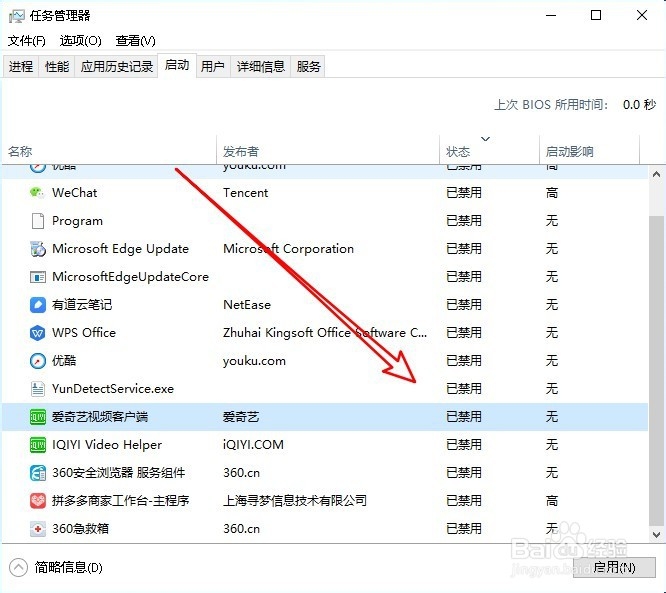Click the 拼多多商家工作台 icon

coord(37,501)
